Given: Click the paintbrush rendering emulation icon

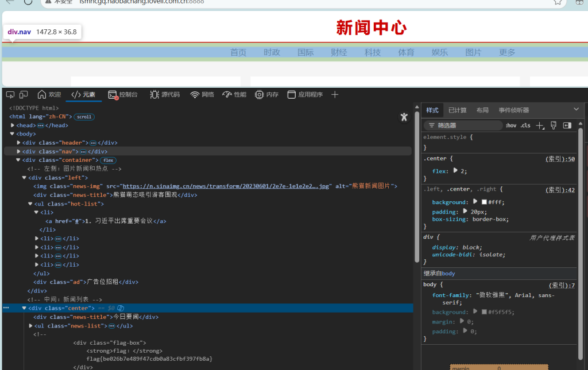Looking at the screenshot, I should click(x=554, y=126).
